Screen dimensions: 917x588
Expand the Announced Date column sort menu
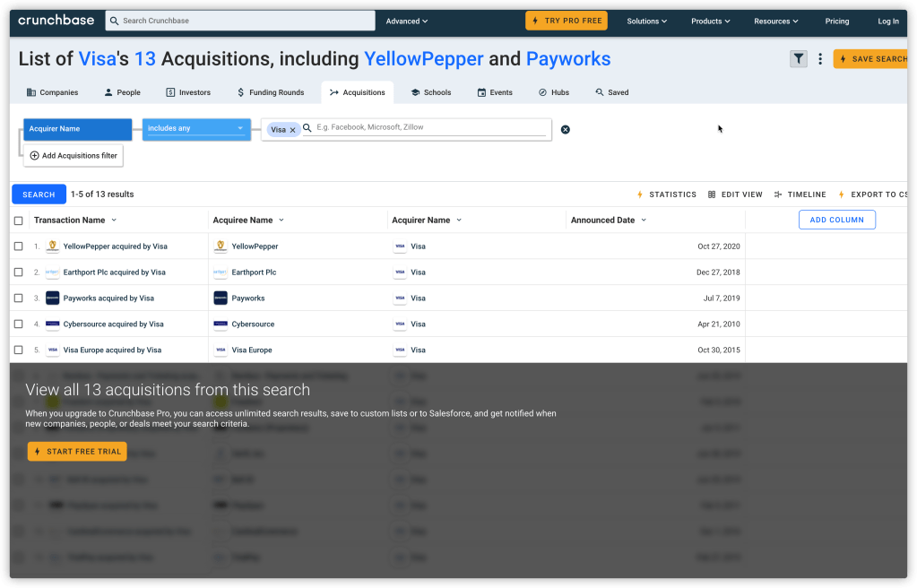(644, 220)
